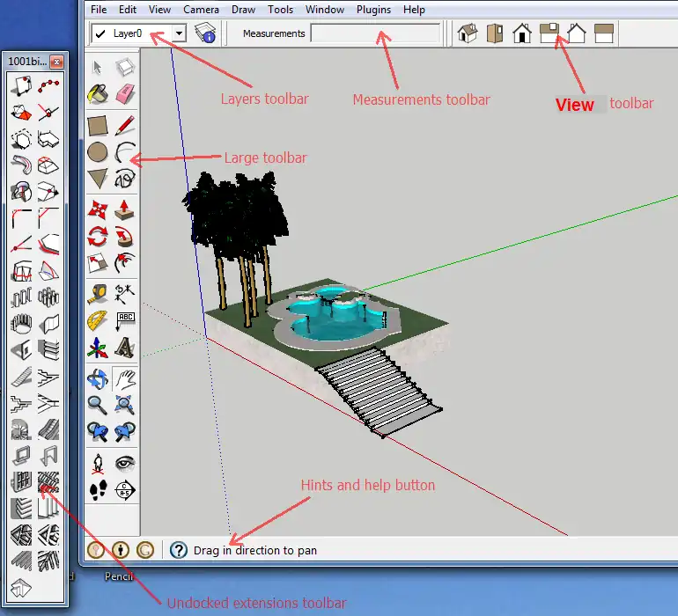678x616 pixels.
Task: Select the Line pencil tool
Action: point(125,126)
